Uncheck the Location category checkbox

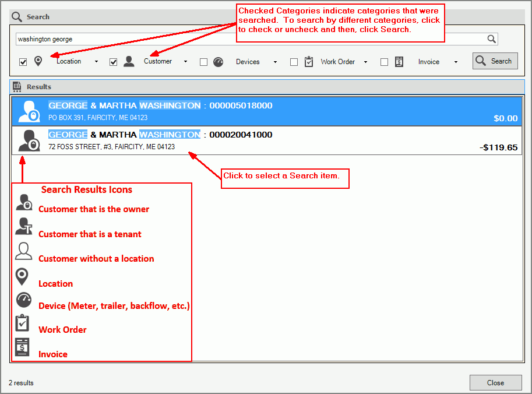[23, 62]
